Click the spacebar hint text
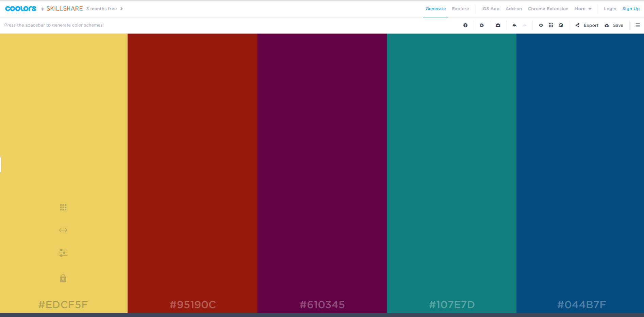 pos(54,25)
